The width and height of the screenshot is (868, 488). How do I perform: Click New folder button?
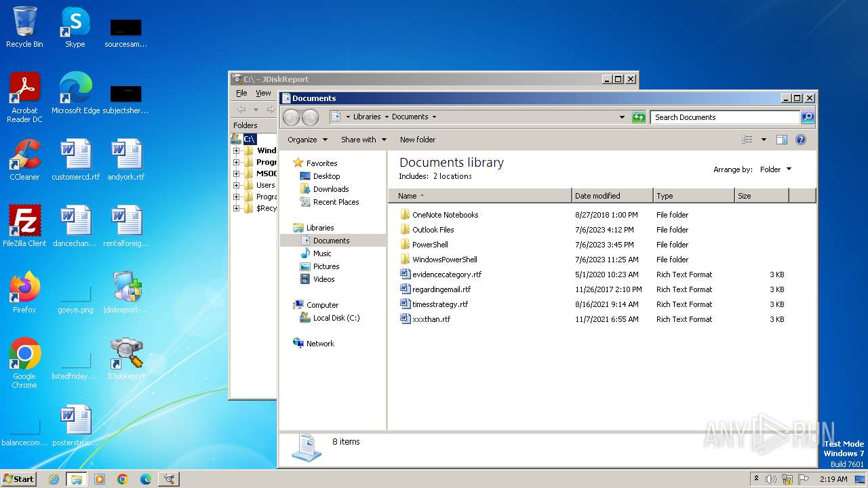[418, 140]
